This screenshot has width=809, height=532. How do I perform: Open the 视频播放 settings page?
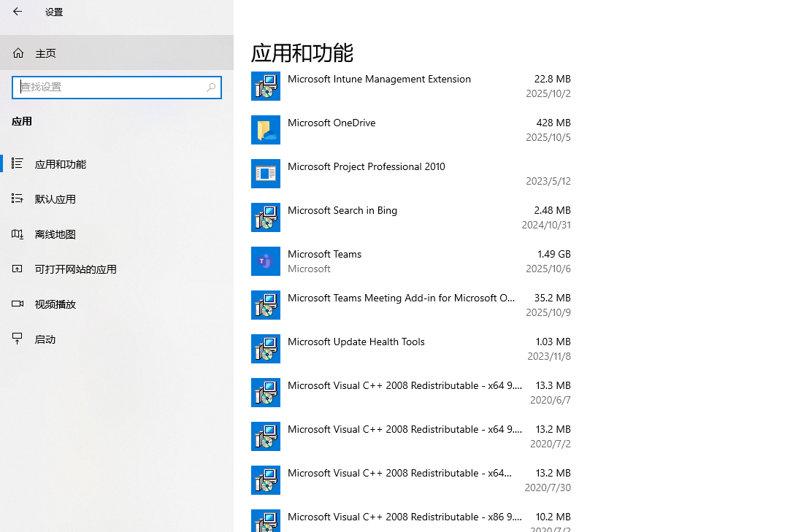click(x=55, y=304)
